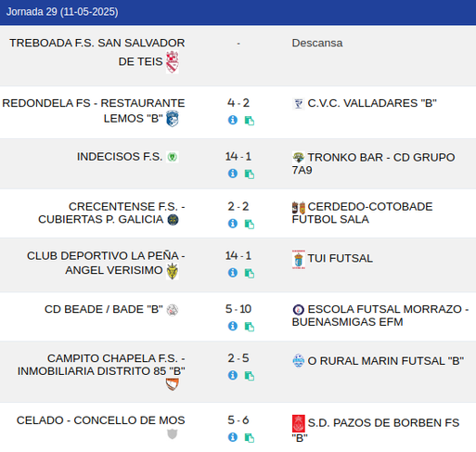Open Escola Futsal Morrazo team link
Image resolution: width=476 pixels, height=452 pixels.
click(x=380, y=316)
